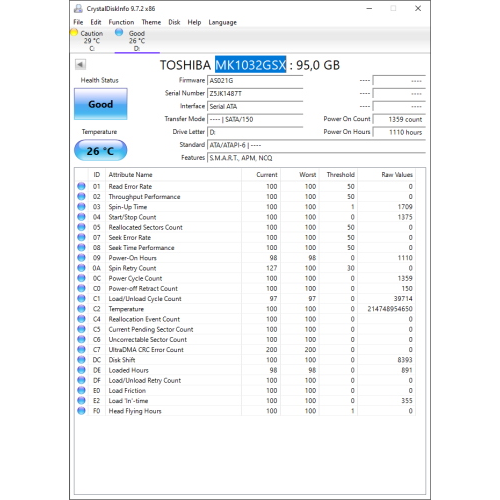Click the status icon for Current Pending Sector Count
Viewport: 500px width, 500px height.
[81, 329]
